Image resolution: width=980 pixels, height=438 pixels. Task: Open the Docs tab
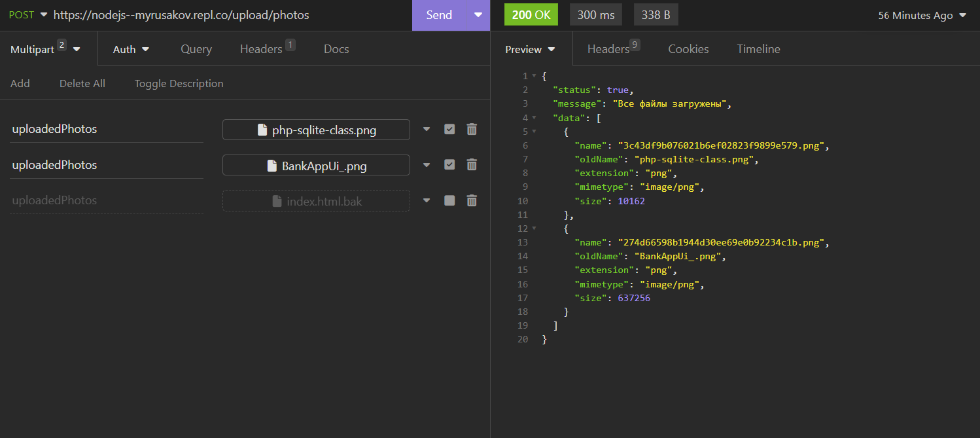336,49
